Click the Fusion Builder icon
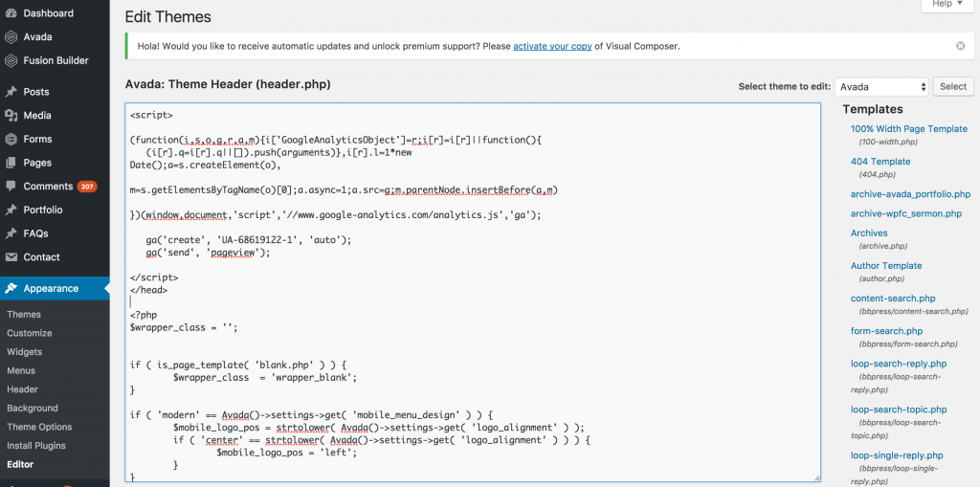Screen dimensions: 980x487 [x=11, y=60]
